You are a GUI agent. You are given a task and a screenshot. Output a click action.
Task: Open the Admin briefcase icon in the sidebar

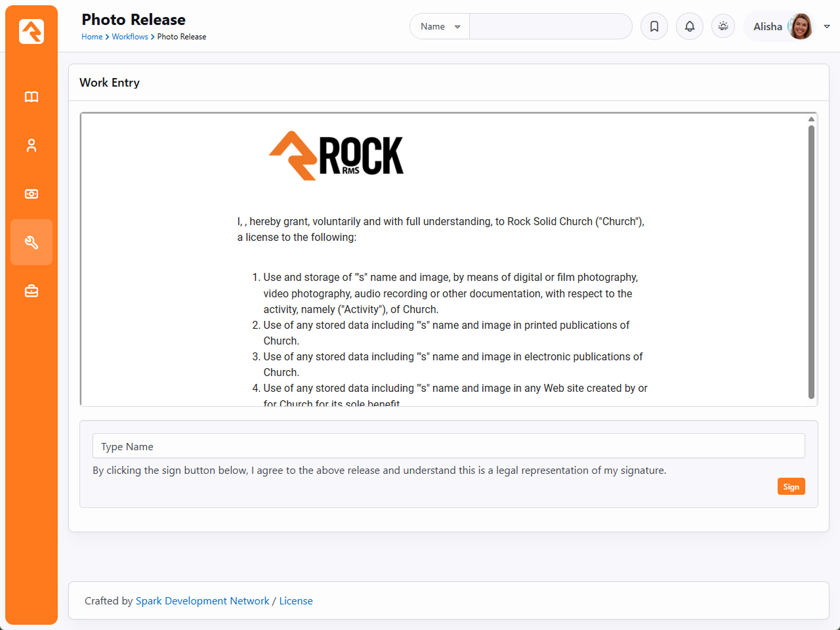pos(31,291)
